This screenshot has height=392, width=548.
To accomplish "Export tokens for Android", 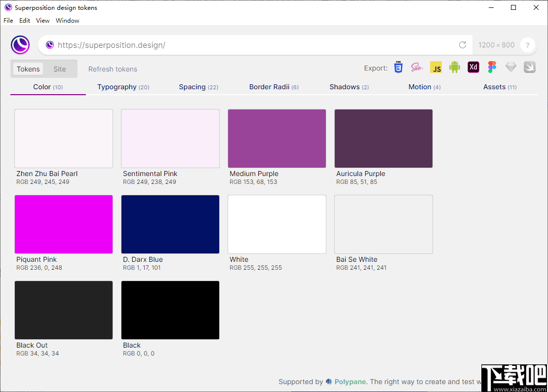I will [x=455, y=68].
